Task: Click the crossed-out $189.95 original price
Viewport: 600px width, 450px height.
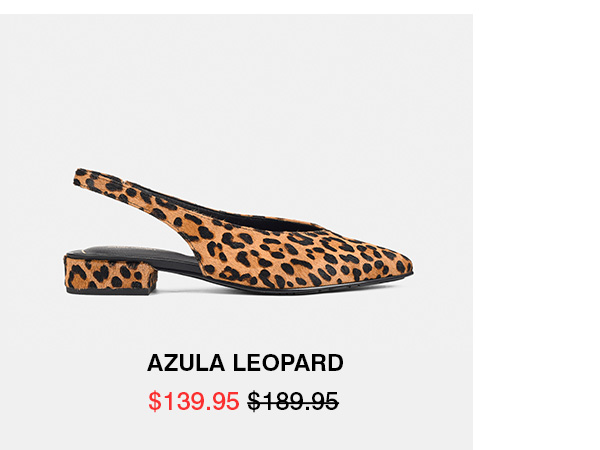Action: click(x=293, y=401)
